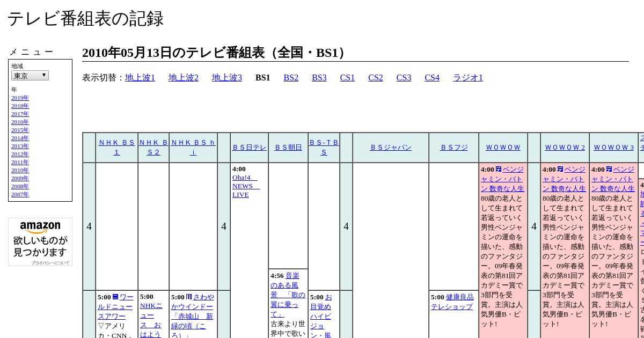Click the subtitle icon in WOWOW3 4:00 listing
644x338 pixels.
coord(609,170)
